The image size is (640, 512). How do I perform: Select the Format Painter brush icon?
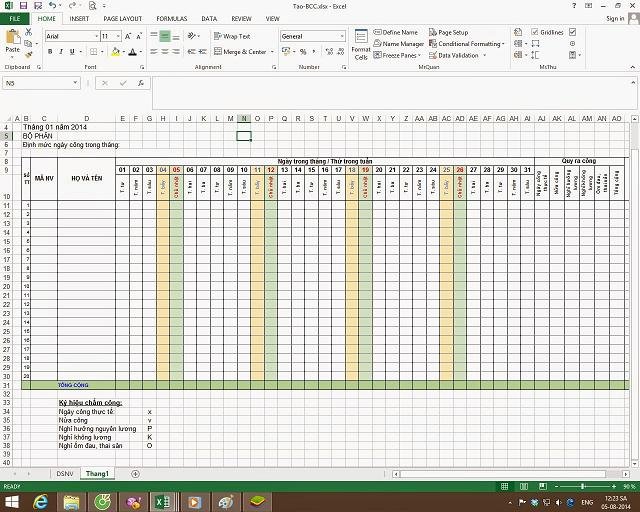coord(28,54)
